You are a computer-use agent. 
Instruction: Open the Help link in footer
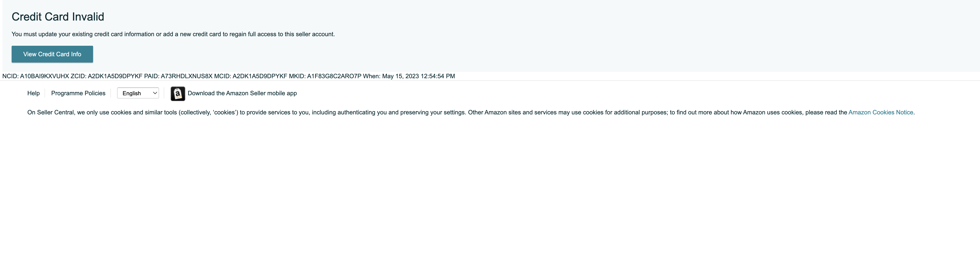[x=34, y=93]
